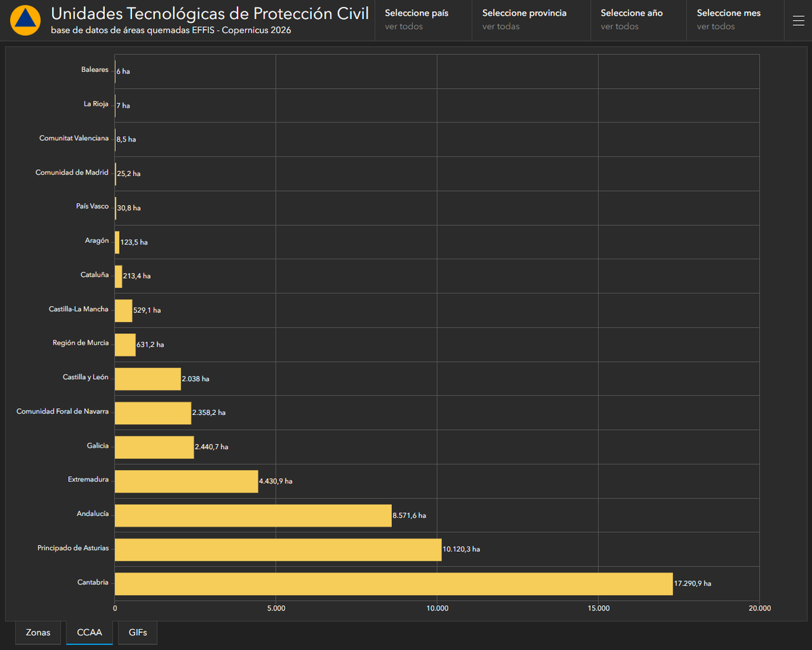Click the '8.571,6 ha' value label
The height and width of the screenshot is (650, 812).
click(409, 515)
